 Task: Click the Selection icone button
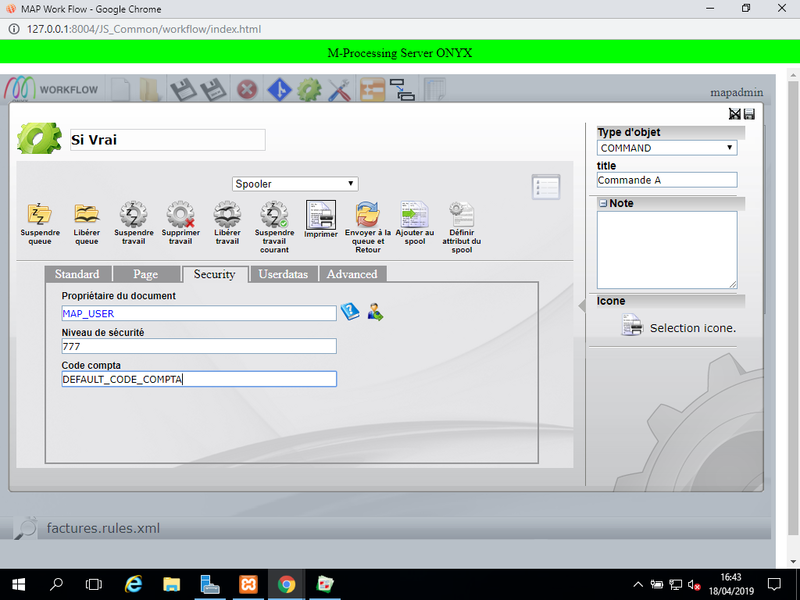(680, 327)
